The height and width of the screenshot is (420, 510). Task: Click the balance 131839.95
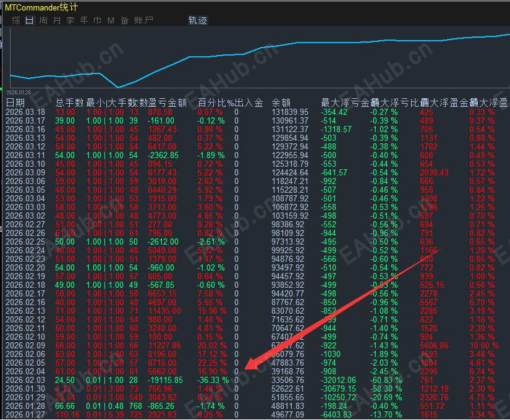pyautogui.click(x=290, y=112)
